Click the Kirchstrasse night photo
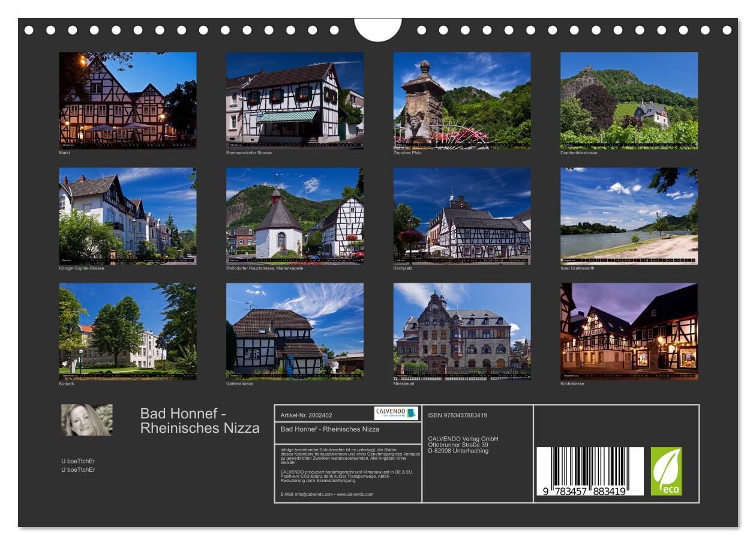 click(x=629, y=331)
